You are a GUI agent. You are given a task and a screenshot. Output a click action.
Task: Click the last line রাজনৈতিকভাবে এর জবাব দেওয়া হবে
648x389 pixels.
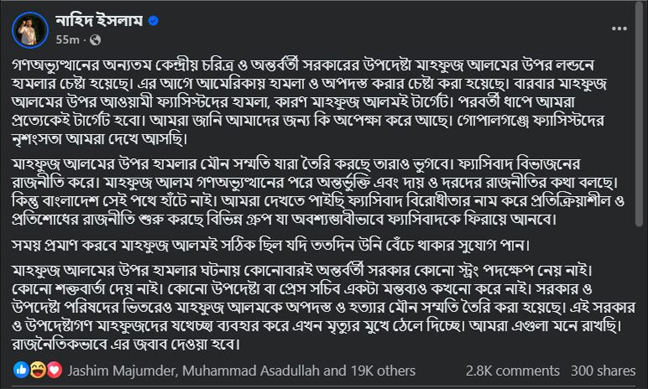click(x=126, y=344)
